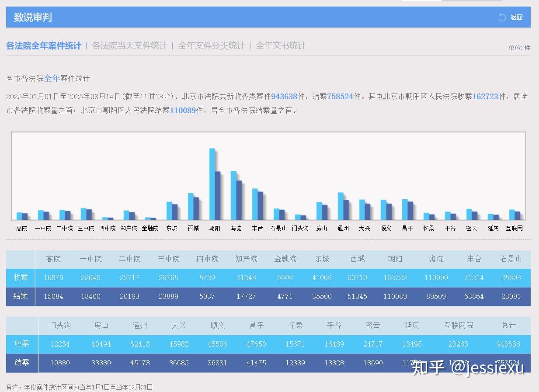Click the 海淀 bar in chart
The width and height of the screenshot is (539, 392).
click(x=236, y=195)
